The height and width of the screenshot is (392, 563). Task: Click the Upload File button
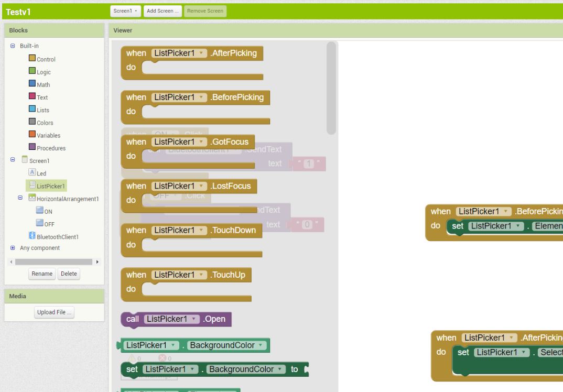(54, 312)
